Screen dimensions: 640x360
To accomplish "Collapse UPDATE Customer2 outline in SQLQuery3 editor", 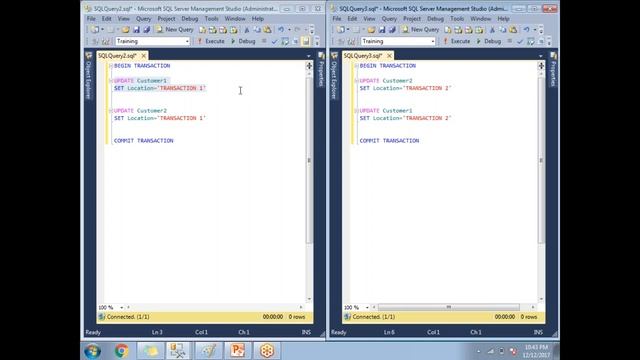I will pyautogui.click(x=356, y=81).
